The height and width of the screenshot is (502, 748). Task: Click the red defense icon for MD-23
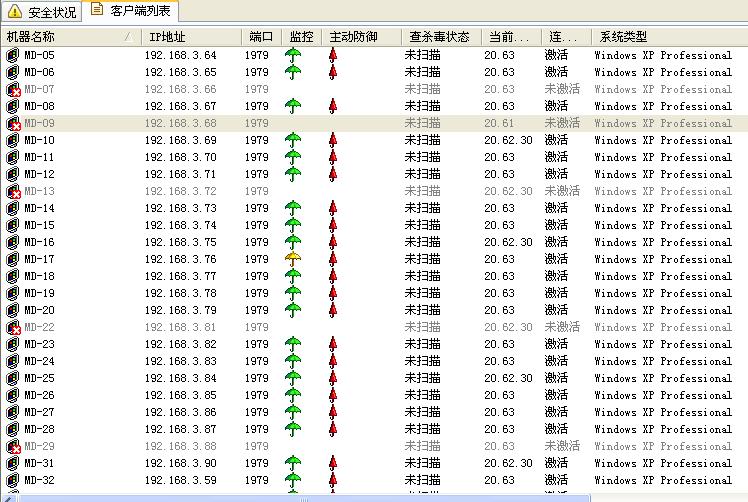(x=333, y=344)
